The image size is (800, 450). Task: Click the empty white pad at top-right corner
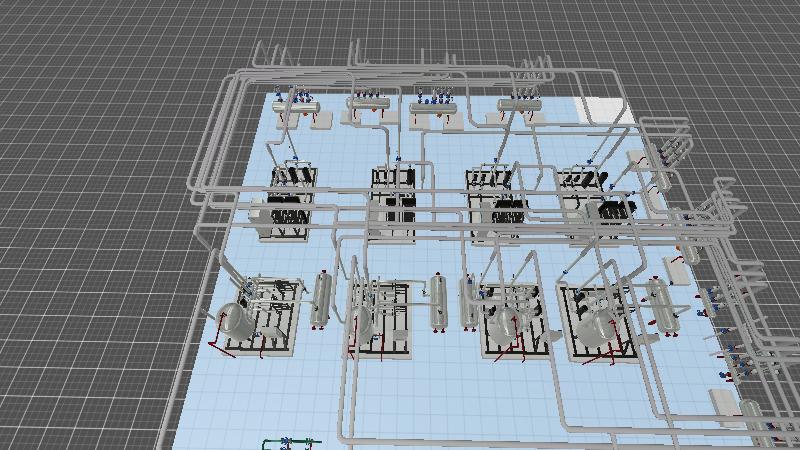click(x=602, y=109)
